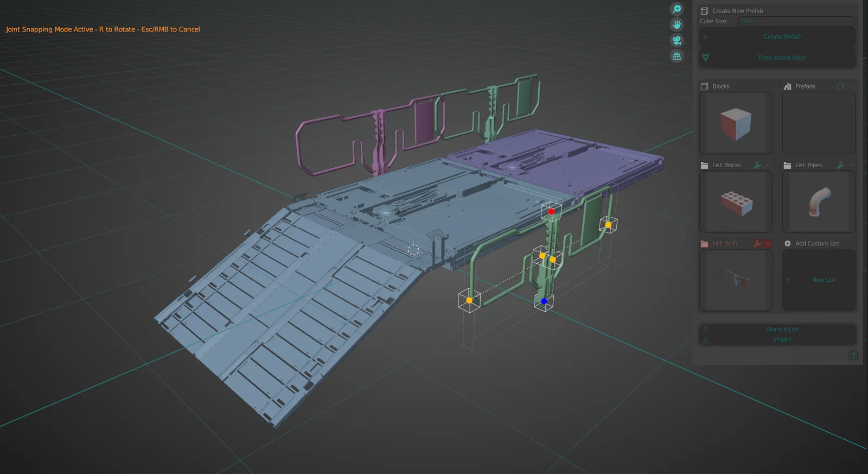The height and width of the screenshot is (474, 868).
Task: Click the Create New Prefab cube icon
Action: coord(704,11)
